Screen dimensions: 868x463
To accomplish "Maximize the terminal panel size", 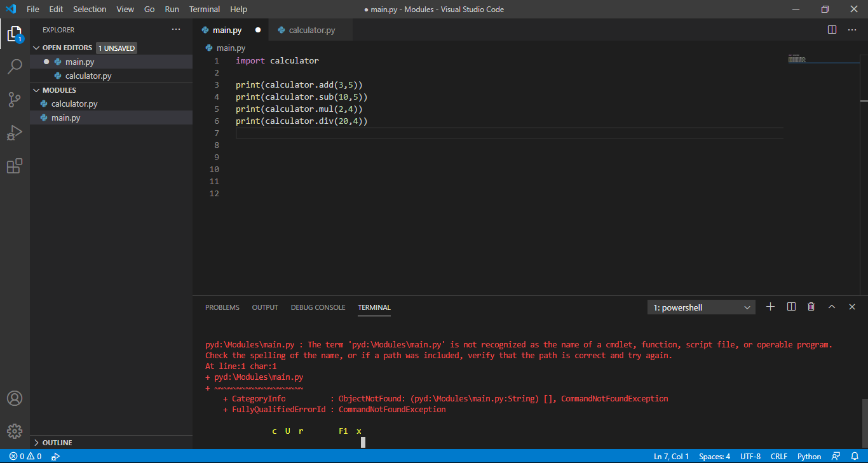I will coord(831,307).
